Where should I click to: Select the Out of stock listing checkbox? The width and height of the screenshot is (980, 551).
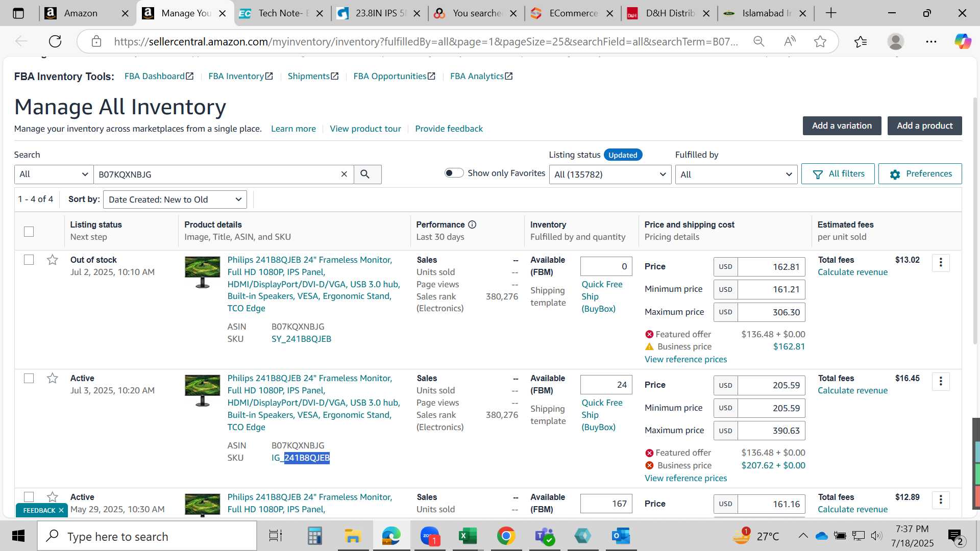[29, 260]
